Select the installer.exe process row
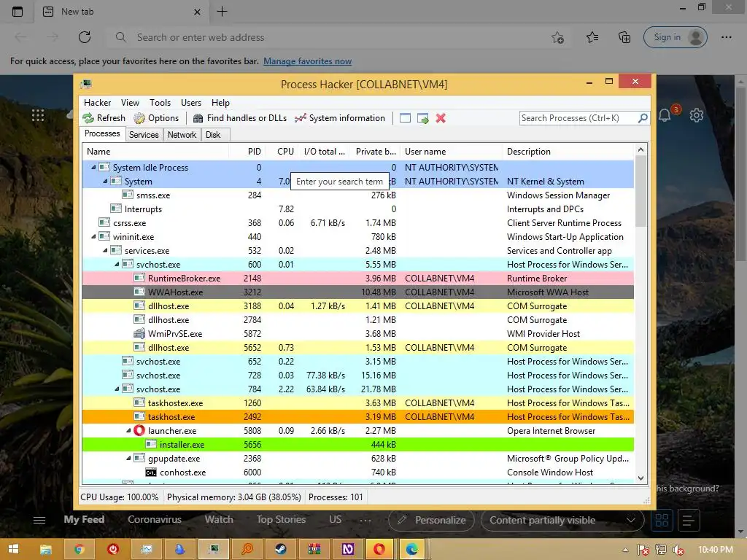747x560 pixels. click(x=357, y=444)
